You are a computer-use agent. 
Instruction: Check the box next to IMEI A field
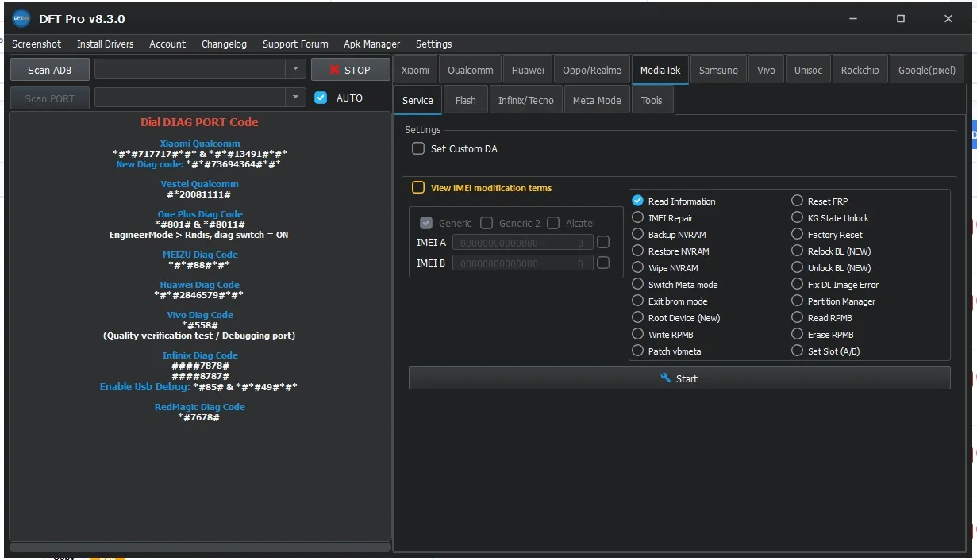pyautogui.click(x=603, y=242)
